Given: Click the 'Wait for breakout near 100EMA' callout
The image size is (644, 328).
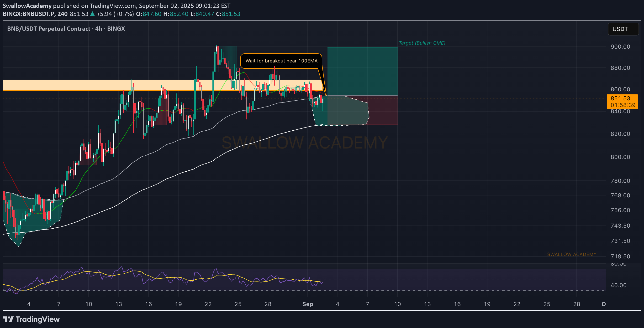Looking at the screenshot, I should (x=281, y=61).
